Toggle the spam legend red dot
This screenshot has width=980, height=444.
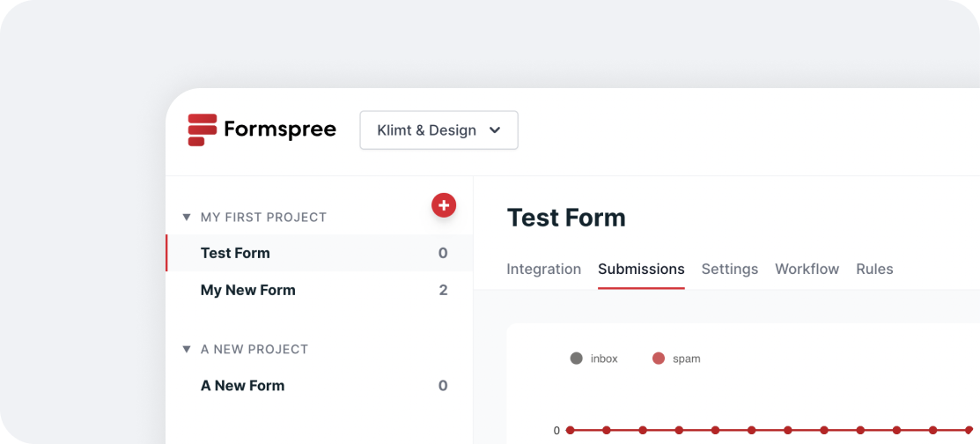point(659,359)
